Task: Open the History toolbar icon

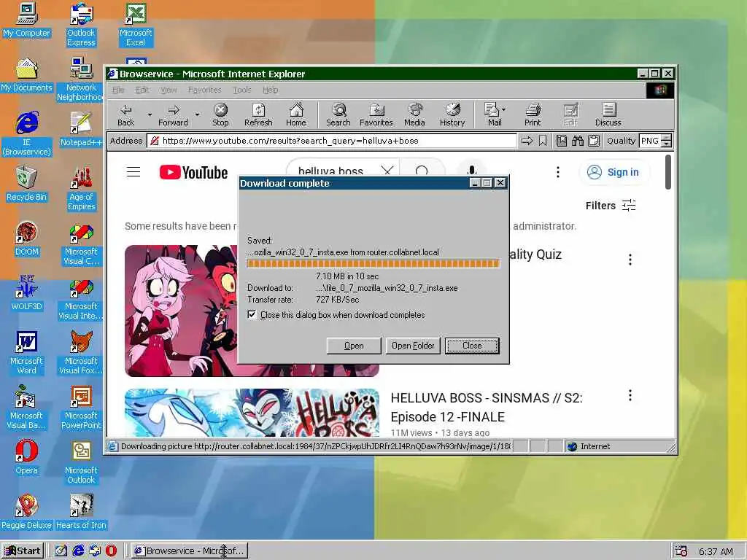Action: [x=452, y=115]
